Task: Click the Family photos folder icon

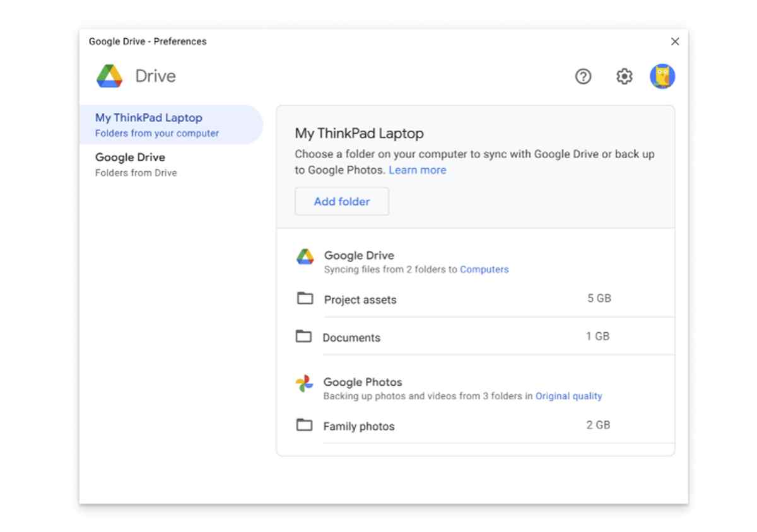Action: 305,425
